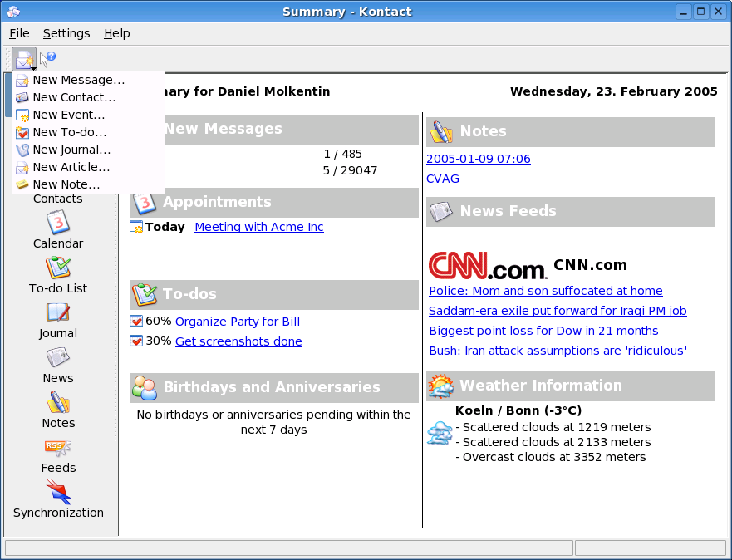This screenshot has width=732, height=560.
Task: Switch to the News component icon
Action: tap(57, 357)
